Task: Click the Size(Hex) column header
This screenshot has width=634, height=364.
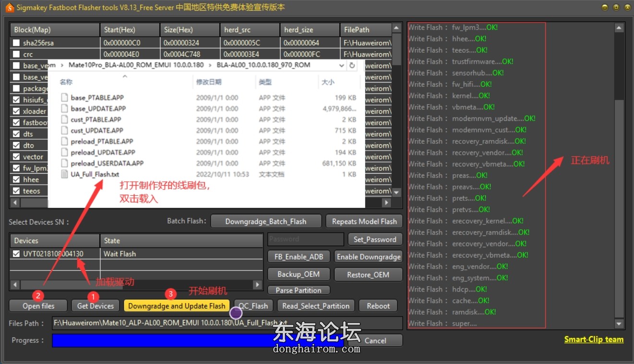Action: pos(190,30)
